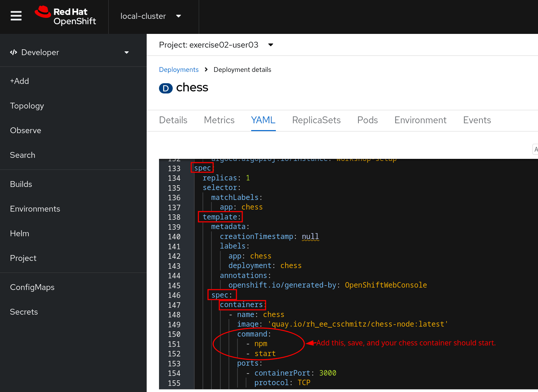Open Builds in the sidebar
This screenshot has height=392, width=538.
(21, 184)
